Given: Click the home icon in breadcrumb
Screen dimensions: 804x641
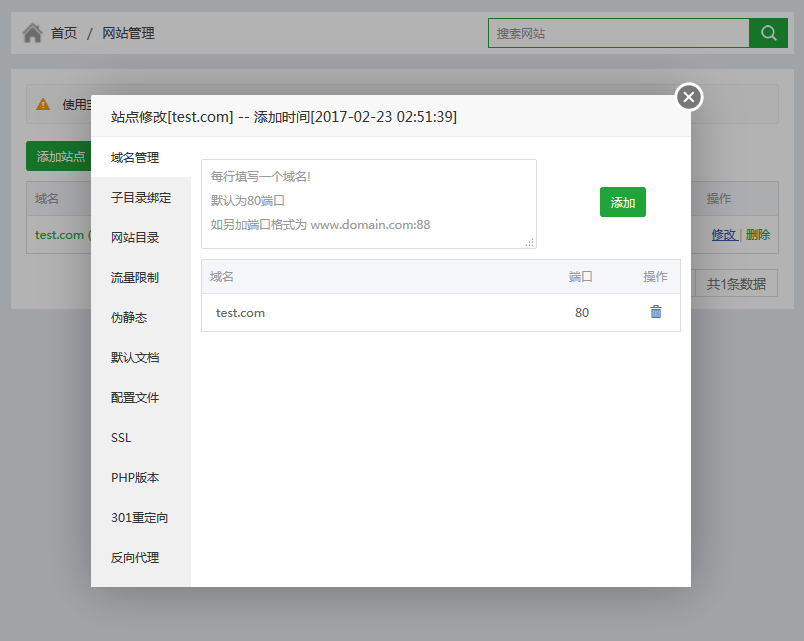Looking at the screenshot, I should point(32,33).
